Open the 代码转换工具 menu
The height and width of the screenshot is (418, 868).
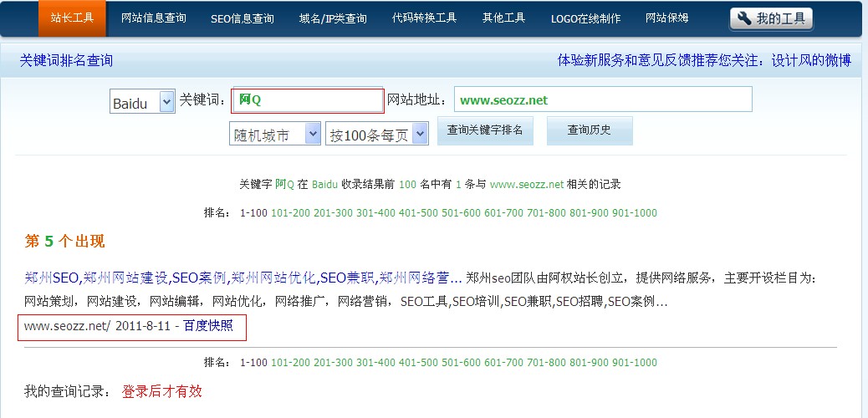(x=424, y=18)
